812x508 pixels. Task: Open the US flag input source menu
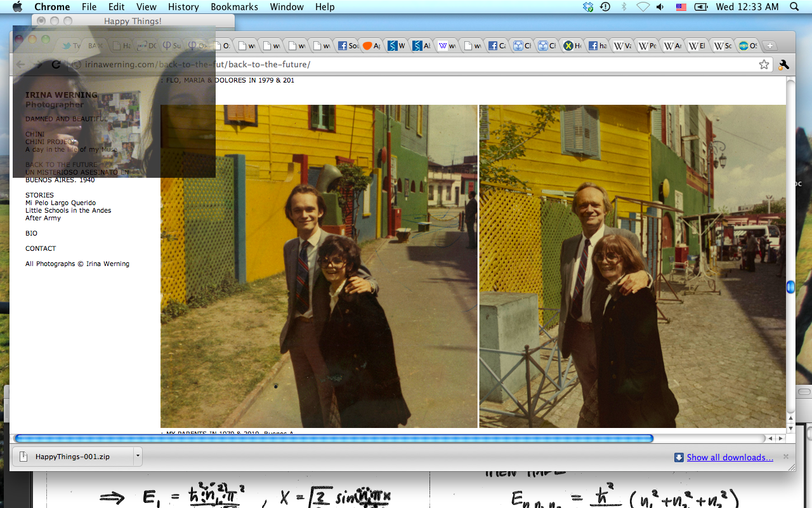tap(681, 7)
